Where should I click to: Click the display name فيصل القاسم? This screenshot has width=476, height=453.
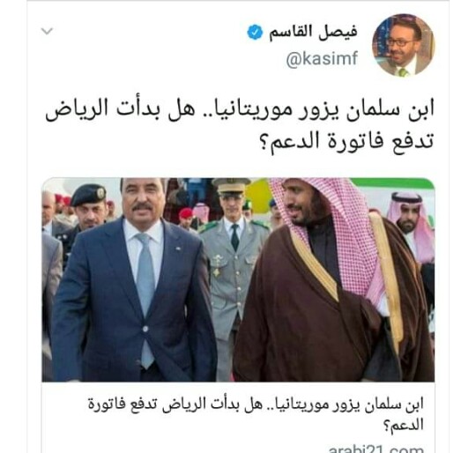(x=313, y=32)
